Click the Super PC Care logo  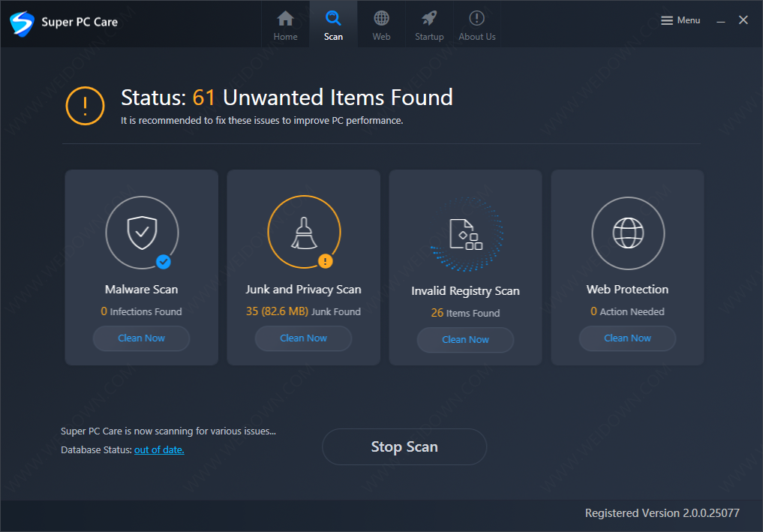tap(22, 23)
